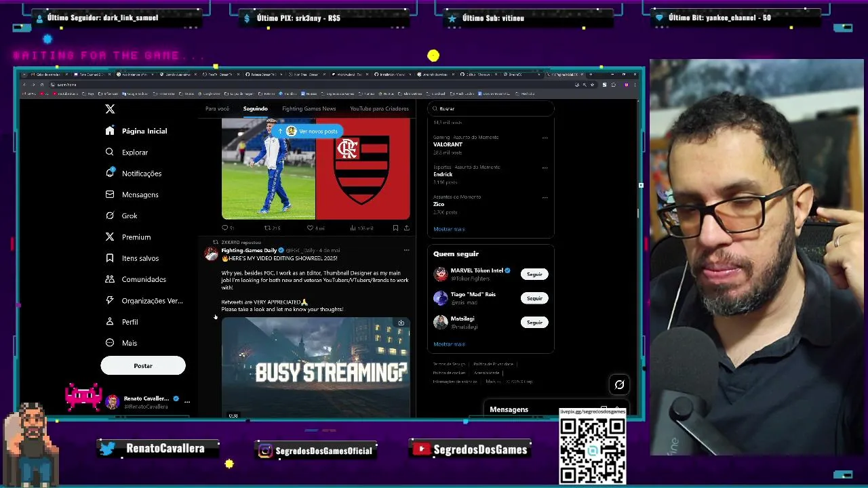Open Premium in the sidebar
The image size is (868, 488).
click(x=128, y=237)
